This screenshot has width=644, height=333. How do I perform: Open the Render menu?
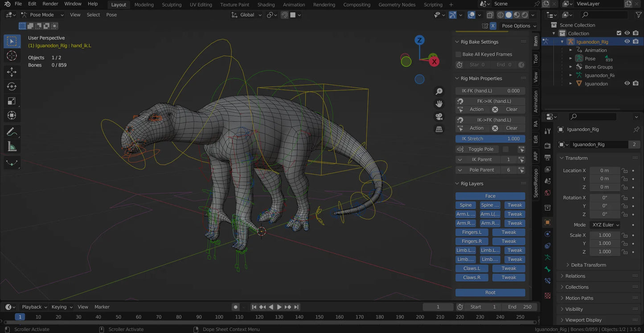click(x=50, y=4)
